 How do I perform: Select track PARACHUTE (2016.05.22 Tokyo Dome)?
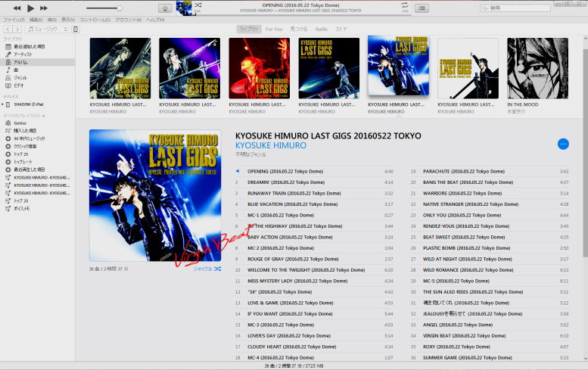[x=490, y=171]
